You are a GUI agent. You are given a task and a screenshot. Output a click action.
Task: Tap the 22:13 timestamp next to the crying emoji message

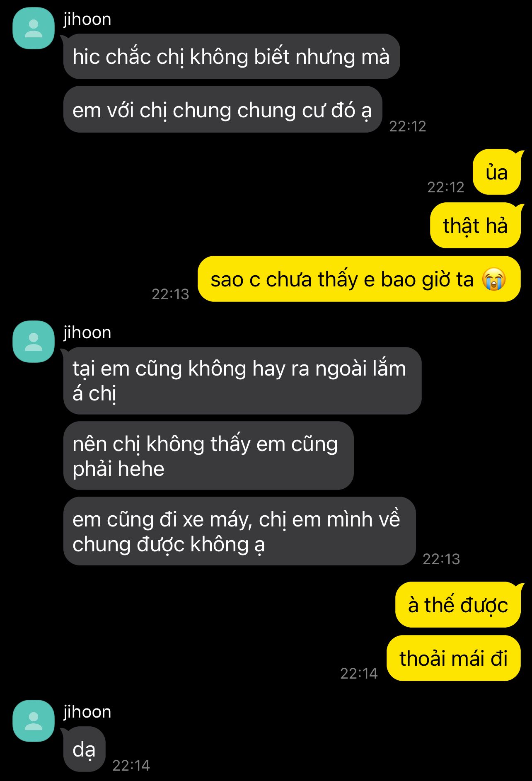click(170, 294)
